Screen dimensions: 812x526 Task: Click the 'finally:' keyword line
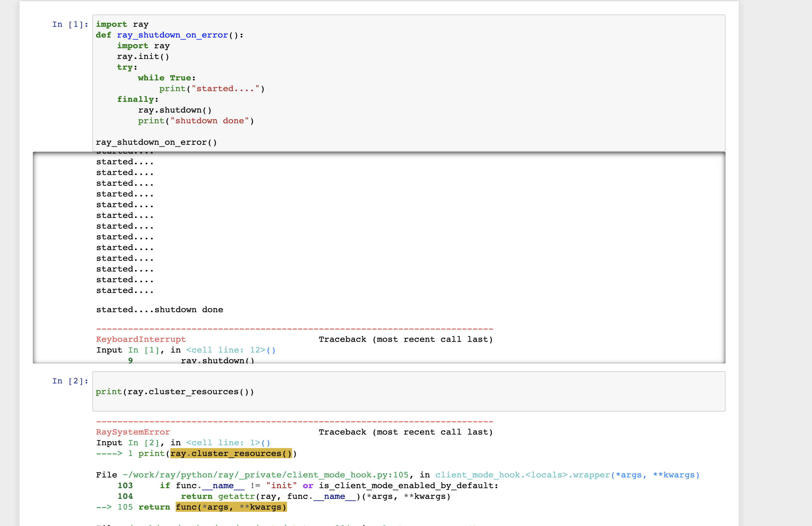point(138,99)
